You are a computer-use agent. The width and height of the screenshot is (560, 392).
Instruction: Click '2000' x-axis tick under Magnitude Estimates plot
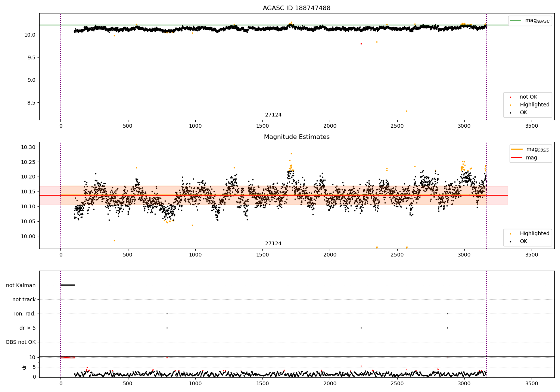[330, 255]
